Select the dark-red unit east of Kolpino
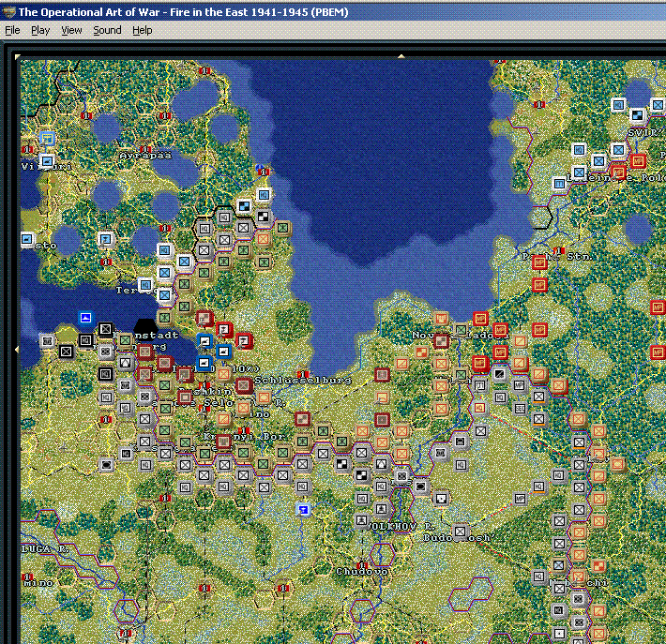This screenshot has height=644, width=666. point(302,419)
